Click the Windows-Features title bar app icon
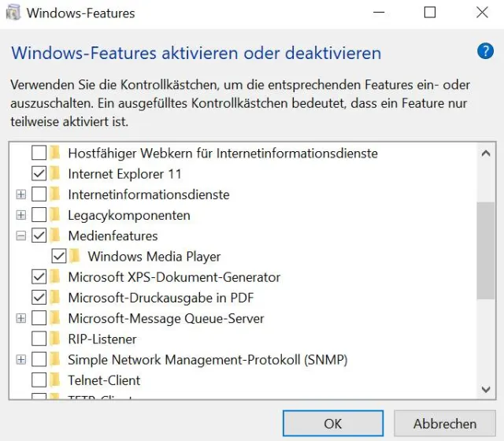 13,13
